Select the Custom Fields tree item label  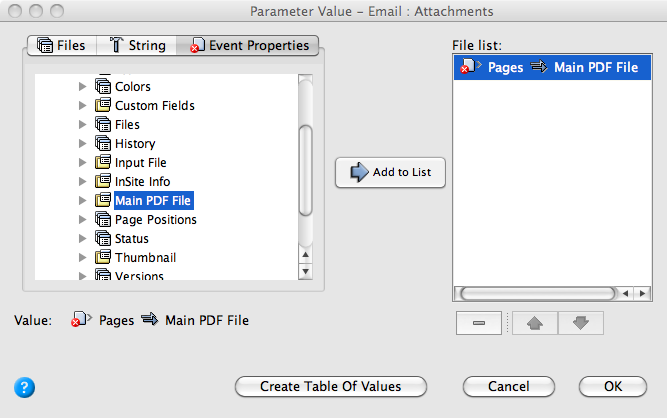155,105
